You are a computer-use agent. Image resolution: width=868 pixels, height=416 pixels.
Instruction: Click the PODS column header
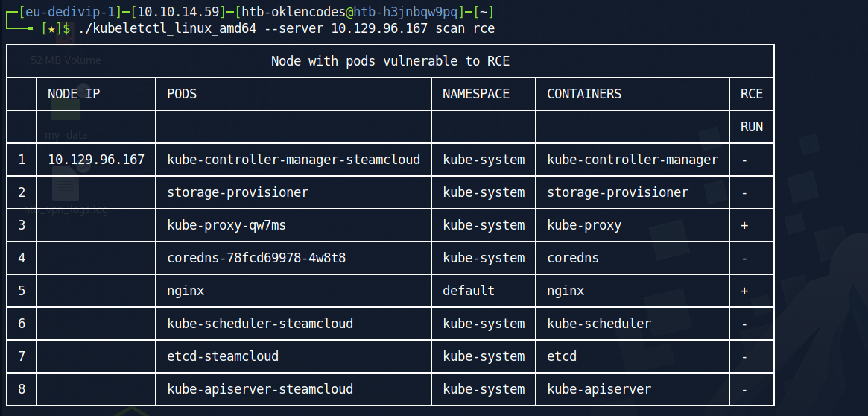click(182, 94)
